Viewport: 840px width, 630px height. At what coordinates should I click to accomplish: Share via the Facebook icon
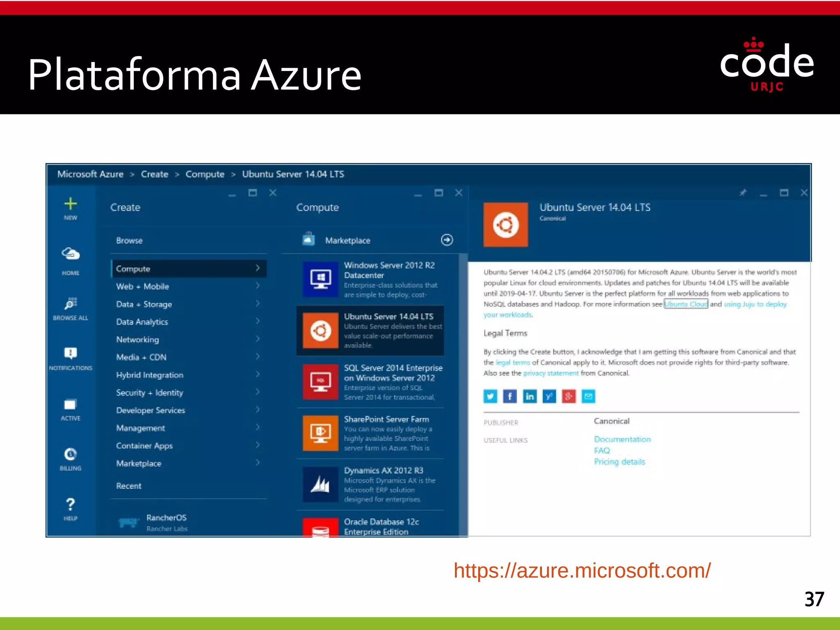pyautogui.click(x=510, y=396)
